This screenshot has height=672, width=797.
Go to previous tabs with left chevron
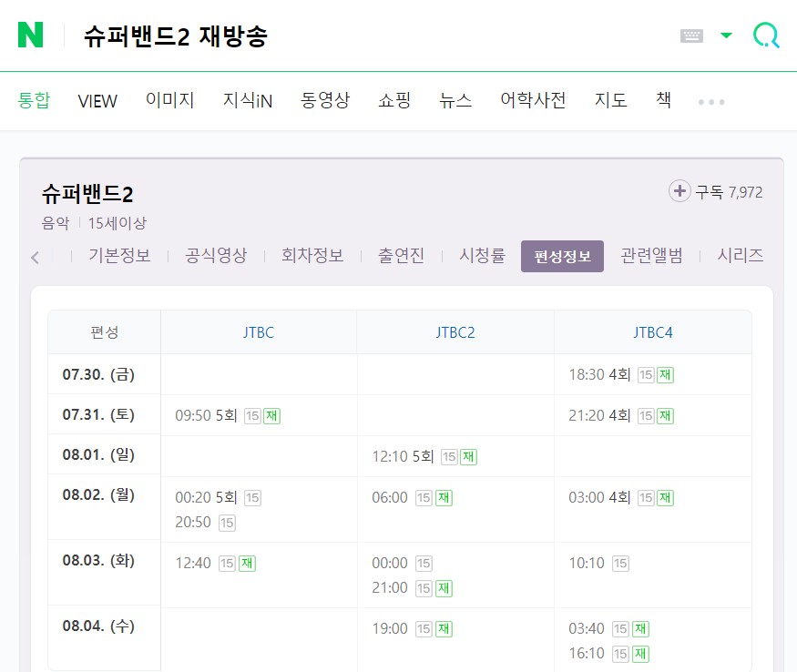(x=36, y=257)
